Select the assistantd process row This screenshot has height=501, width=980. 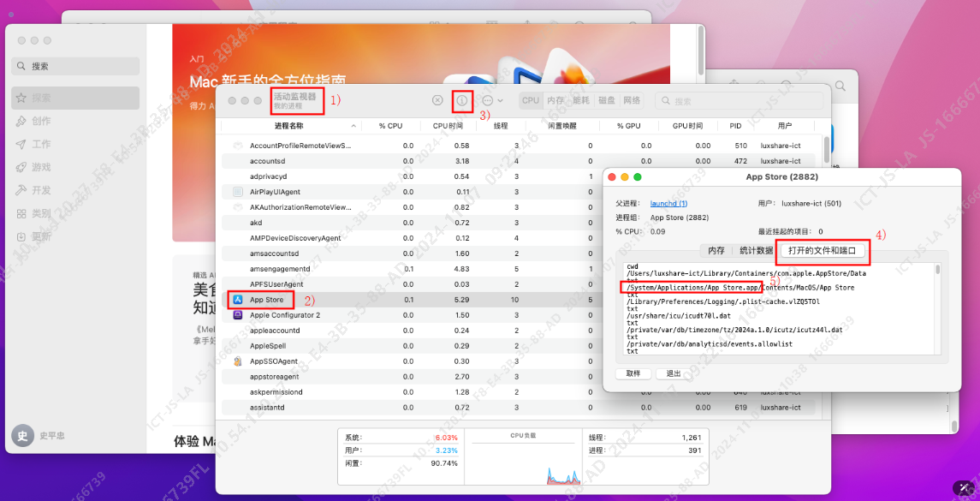pyautogui.click(x=519, y=407)
